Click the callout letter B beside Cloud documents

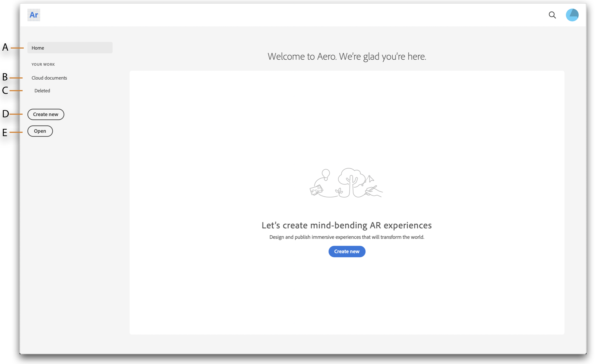[5, 77]
